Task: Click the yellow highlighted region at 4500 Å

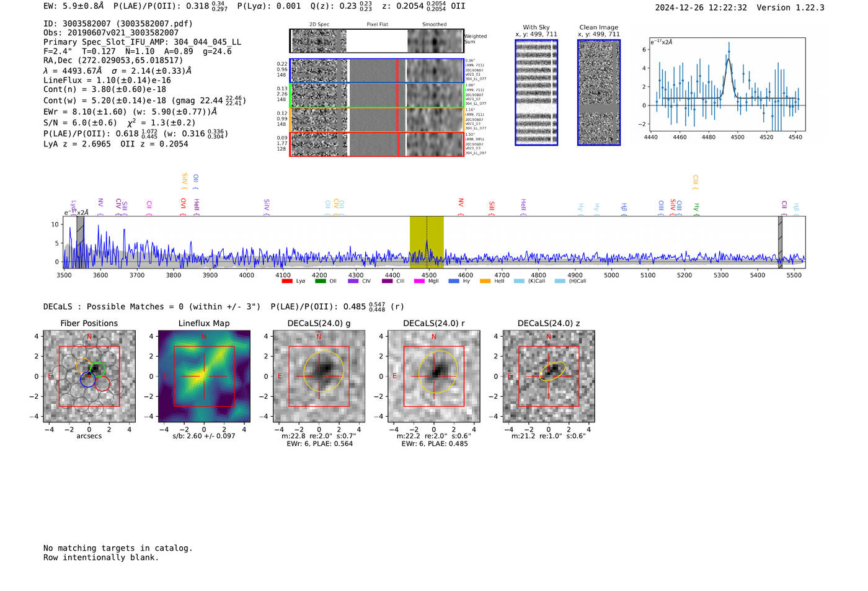Action: point(427,242)
